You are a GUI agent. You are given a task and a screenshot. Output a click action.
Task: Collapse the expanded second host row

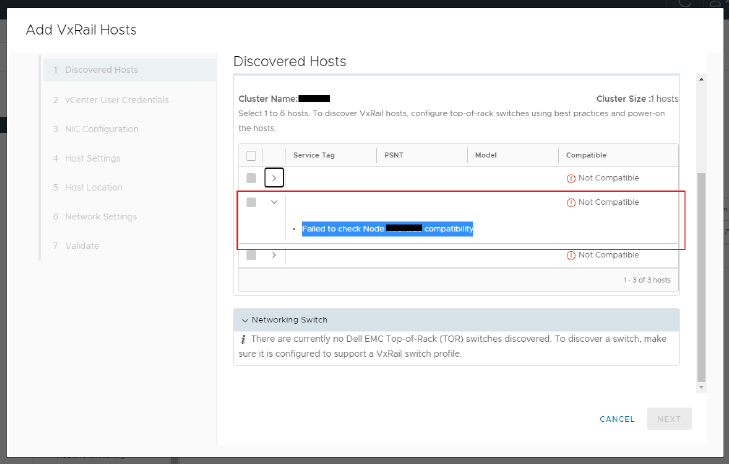pos(274,202)
